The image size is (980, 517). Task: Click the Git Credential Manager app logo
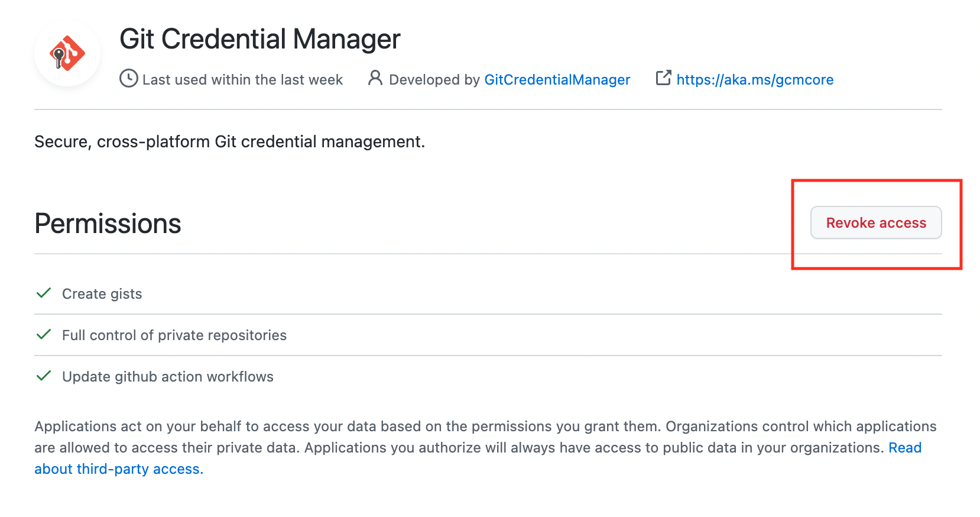67,54
